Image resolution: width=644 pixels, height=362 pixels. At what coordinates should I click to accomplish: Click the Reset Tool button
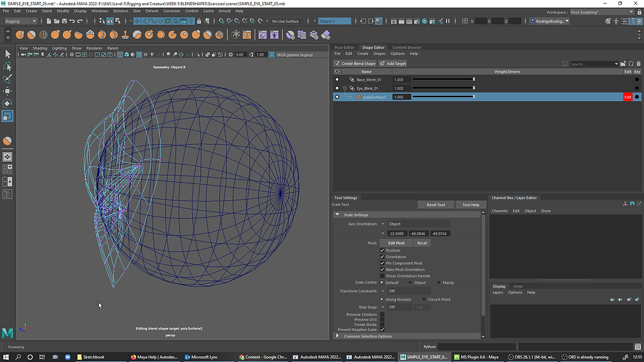click(436, 205)
